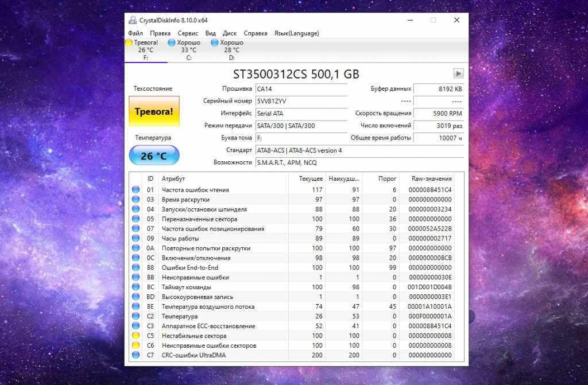This screenshot has height=385, width=588.
Task: Click the CrystalDiskInfo app icon in title bar
Action: pos(133,20)
